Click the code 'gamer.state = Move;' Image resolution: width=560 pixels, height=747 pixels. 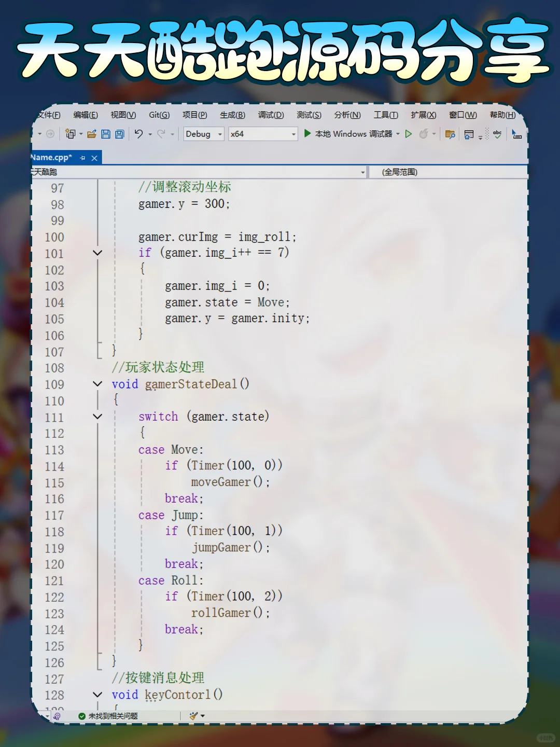pos(228,302)
